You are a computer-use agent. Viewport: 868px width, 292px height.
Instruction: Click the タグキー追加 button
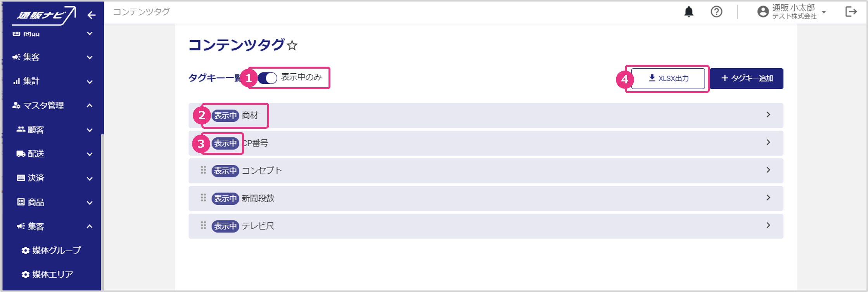[x=746, y=78]
